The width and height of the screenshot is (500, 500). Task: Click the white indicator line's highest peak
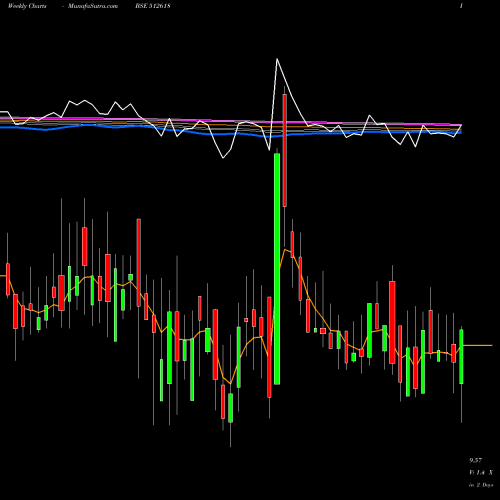coord(277,60)
